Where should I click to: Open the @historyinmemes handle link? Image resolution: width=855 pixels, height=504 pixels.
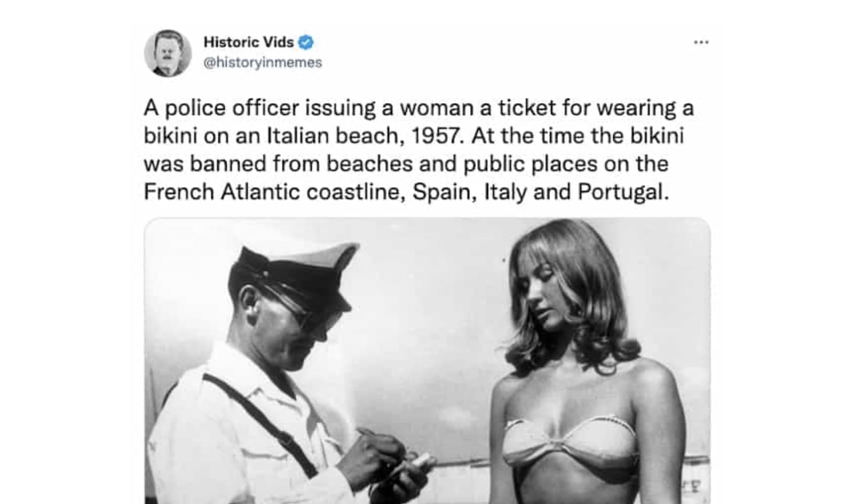[x=262, y=62]
